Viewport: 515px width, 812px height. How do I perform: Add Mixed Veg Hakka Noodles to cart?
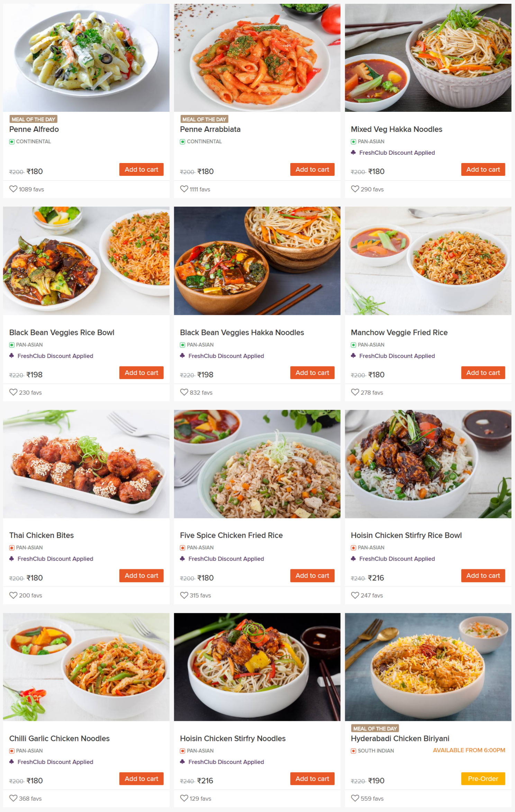point(483,169)
